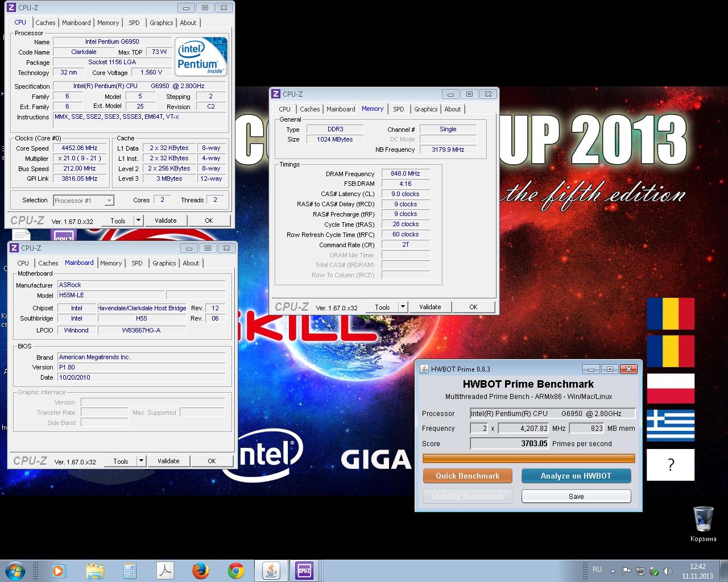
Task: Select the Manufacturer value ASRock
Action: pyautogui.click(x=141, y=285)
